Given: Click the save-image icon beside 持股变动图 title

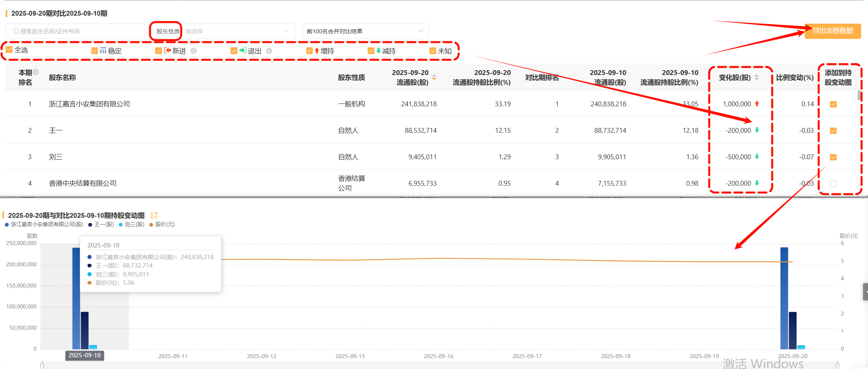Looking at the screenshot, I should tap(154, 215).
